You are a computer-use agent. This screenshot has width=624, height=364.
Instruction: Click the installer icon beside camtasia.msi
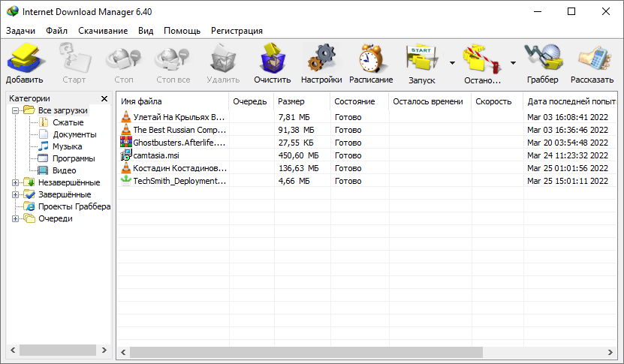[x=125, y=155]
